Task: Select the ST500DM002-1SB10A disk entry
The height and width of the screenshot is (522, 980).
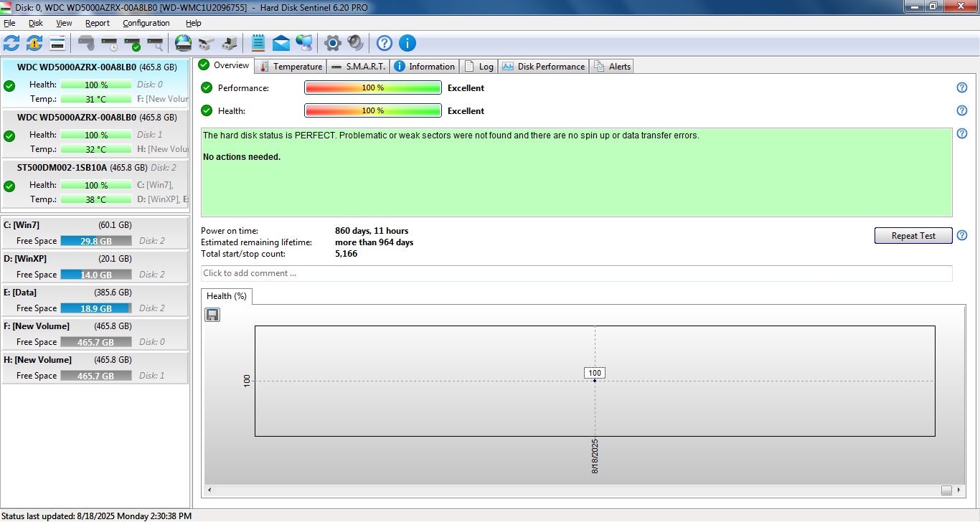Action: [x=95, y=184]
